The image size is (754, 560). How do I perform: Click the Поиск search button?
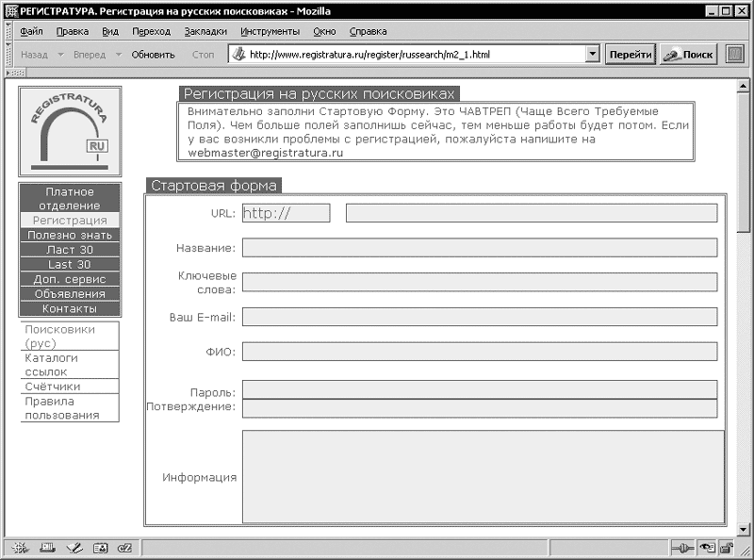[688, 55]
